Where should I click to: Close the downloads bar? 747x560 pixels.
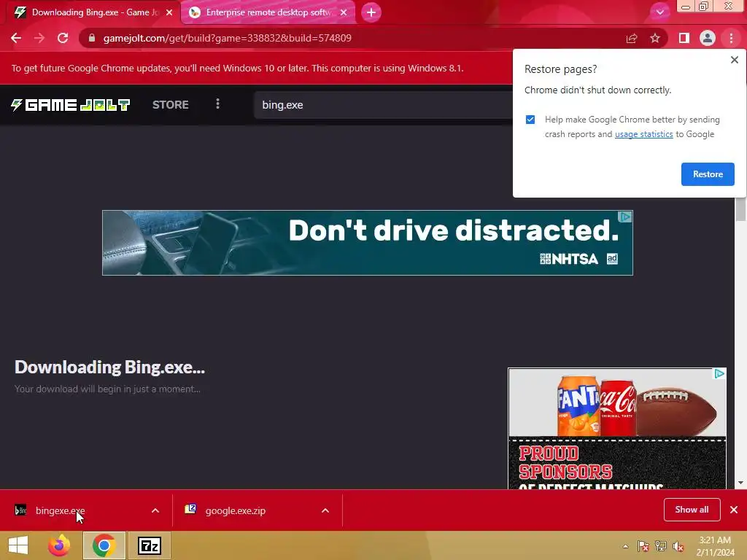(734, 510)
